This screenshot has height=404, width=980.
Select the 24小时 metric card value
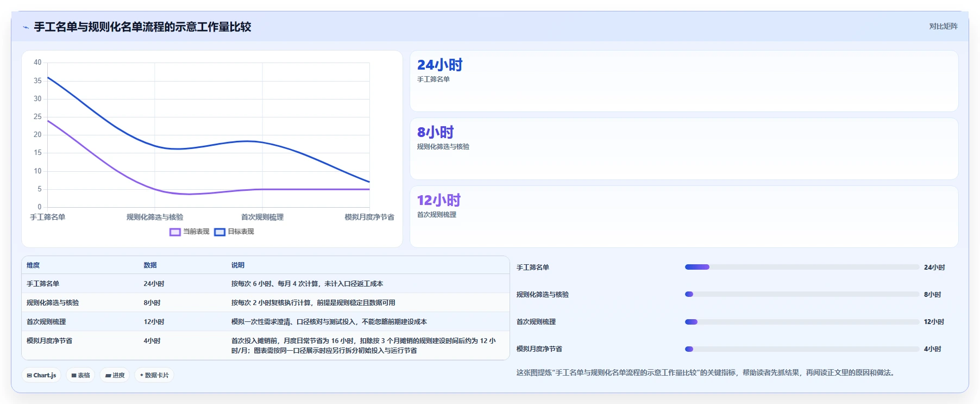tap(439, 65)
